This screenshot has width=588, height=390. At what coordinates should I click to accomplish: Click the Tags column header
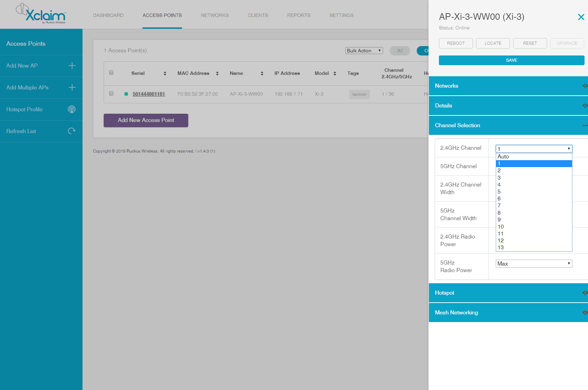[353, 73]
